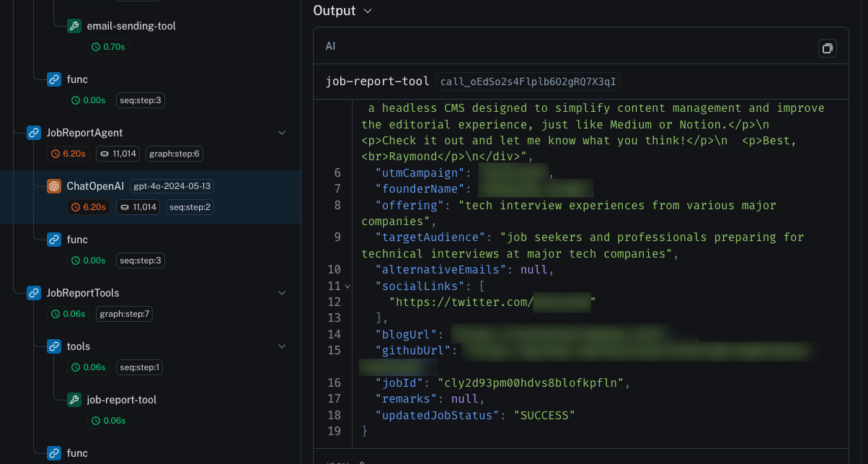Collapse the JobReportTools node with its chevron
The height and width of the screenshot is (464, 868).
point(282,293)
